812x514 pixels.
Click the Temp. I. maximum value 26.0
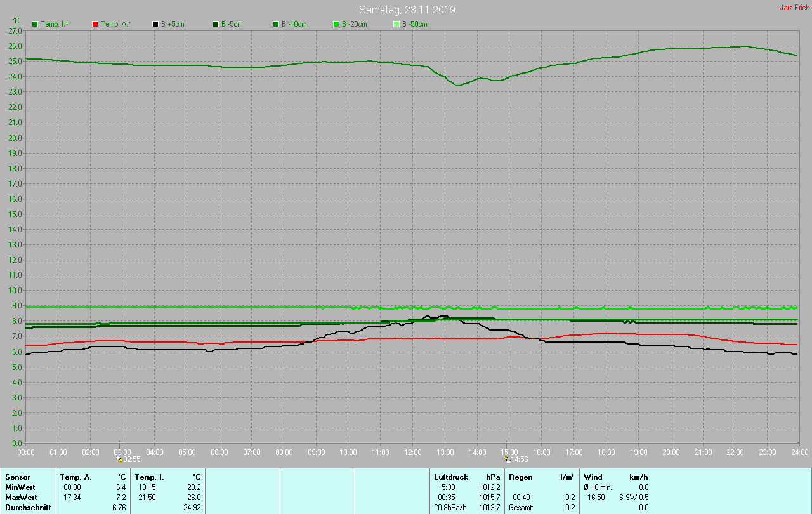pyautogui.click(x=193, y=498)
